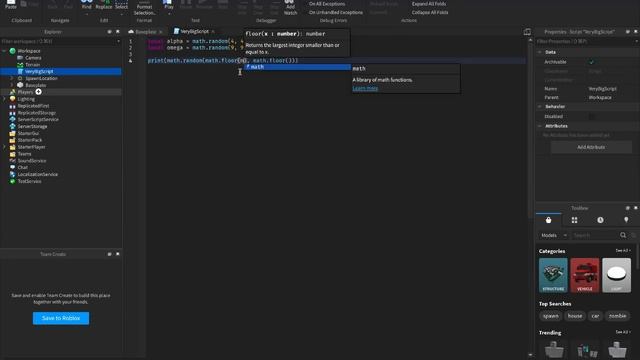The image size is (640, 360).
Task: Click the Play button in the ribbon
Action: [168, 6]
